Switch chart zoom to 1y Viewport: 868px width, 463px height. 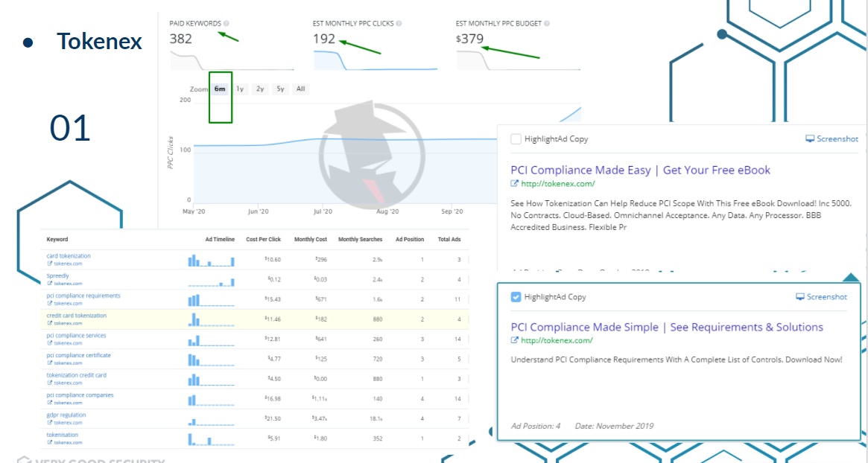coord(240,89)
